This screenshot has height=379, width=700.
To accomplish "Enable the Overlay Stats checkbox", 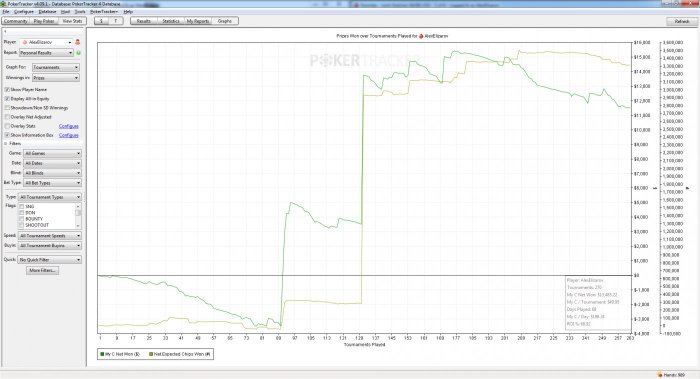I will [7, 126].
